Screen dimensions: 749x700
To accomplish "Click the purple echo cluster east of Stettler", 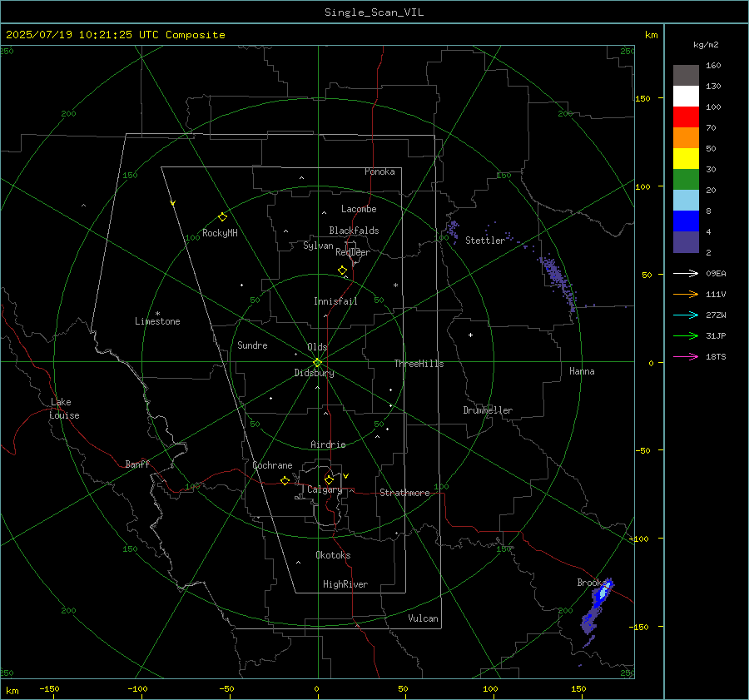I will (x=558, y=283).
